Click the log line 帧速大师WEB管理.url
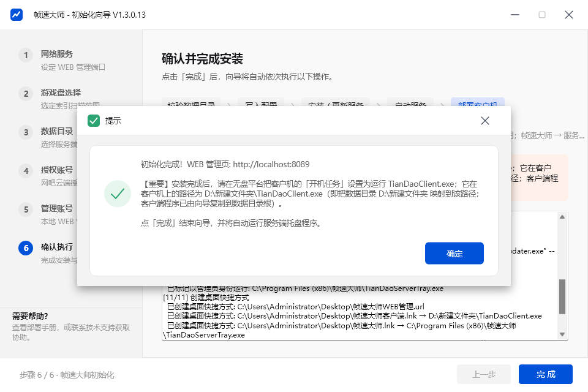 point(296,306)
